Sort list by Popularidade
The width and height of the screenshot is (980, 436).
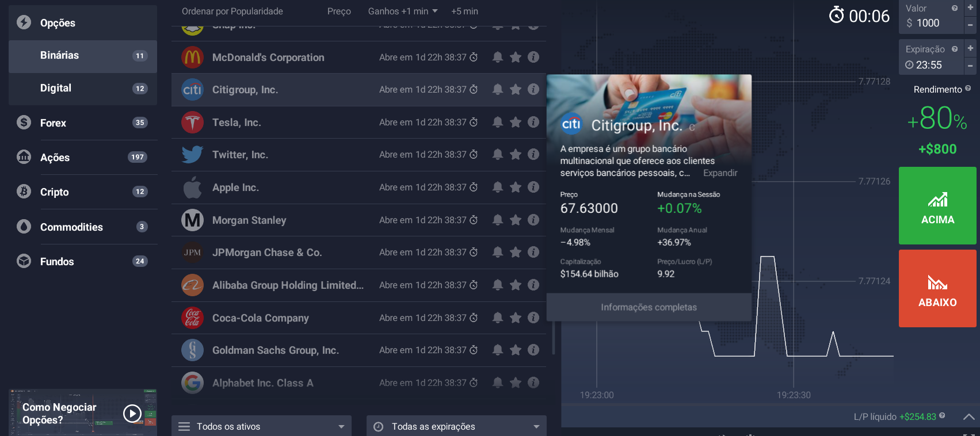[x=232, y=11]
